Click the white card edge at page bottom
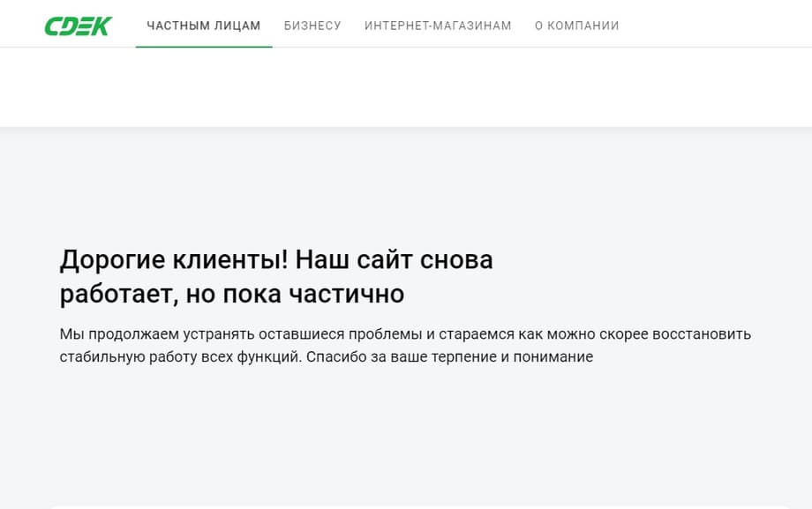This screenshot has width=812, height=509. [406, 506]
